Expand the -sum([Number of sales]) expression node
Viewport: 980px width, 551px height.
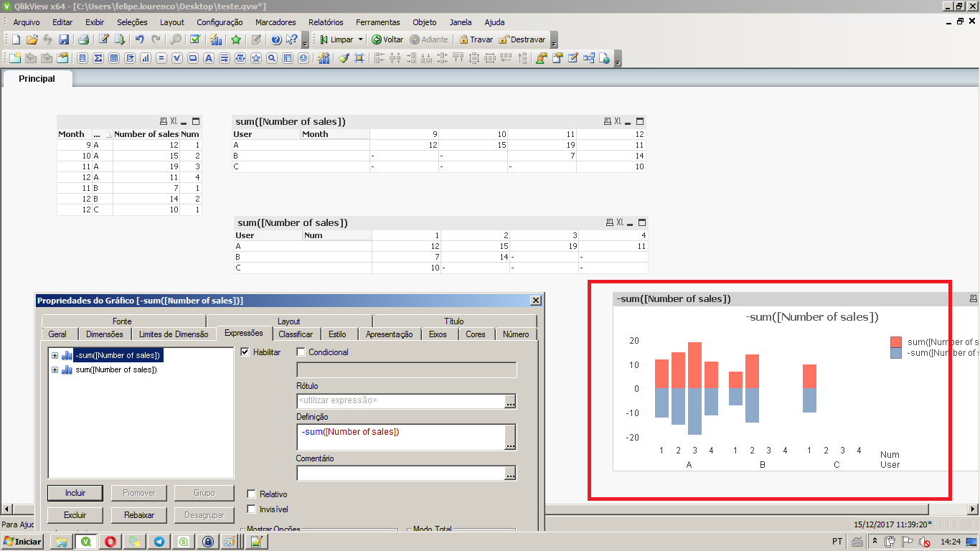(x=55, y=355)
